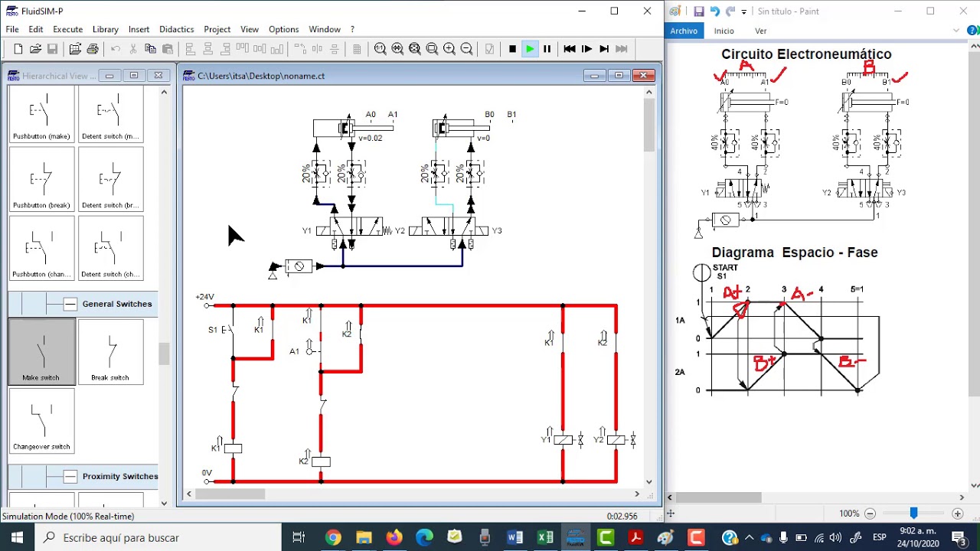Image resolution: width=980 pixels, height=551 pixels.
Task: Click the green Start simulation button
Action: coord(530,49)
